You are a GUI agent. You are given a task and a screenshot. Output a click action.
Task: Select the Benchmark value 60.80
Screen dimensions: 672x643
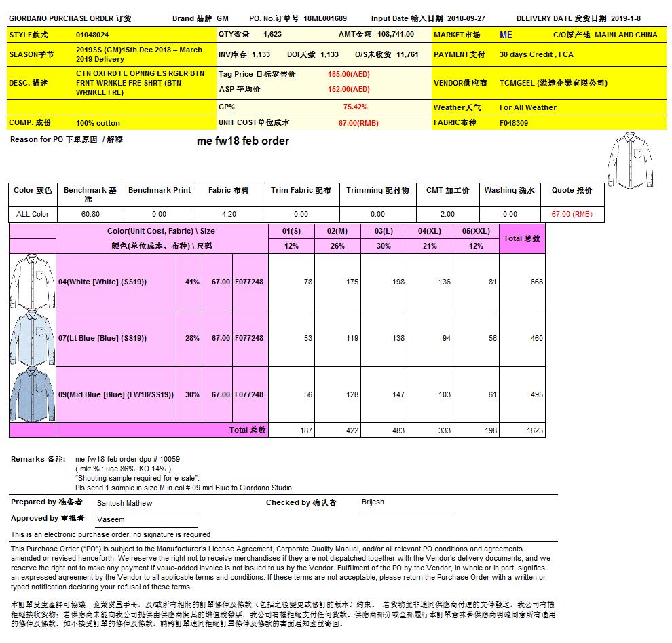click(x=90, y=214)
